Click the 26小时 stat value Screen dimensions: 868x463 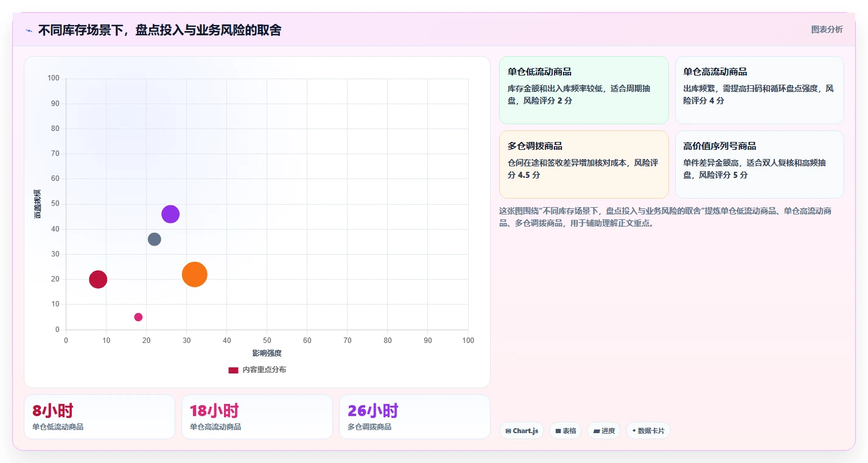(x=373, y=411)
